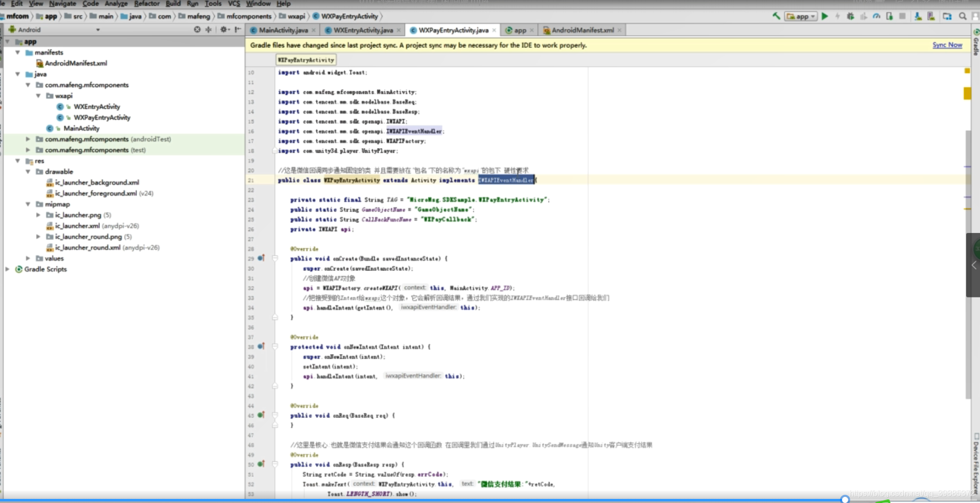Image resolution: width=980 pixels, height=503 pixels.
Task: Expand the values folder
Action: (x=28, y=258)
